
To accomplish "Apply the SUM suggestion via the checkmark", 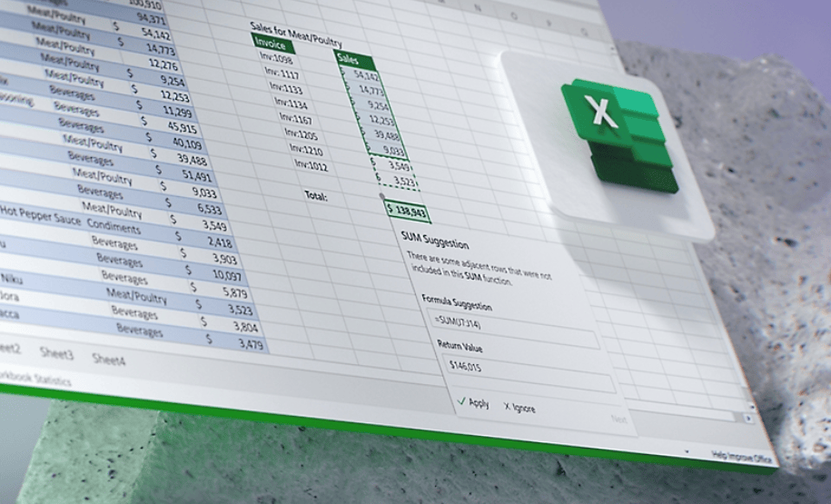I will point(473,402).
